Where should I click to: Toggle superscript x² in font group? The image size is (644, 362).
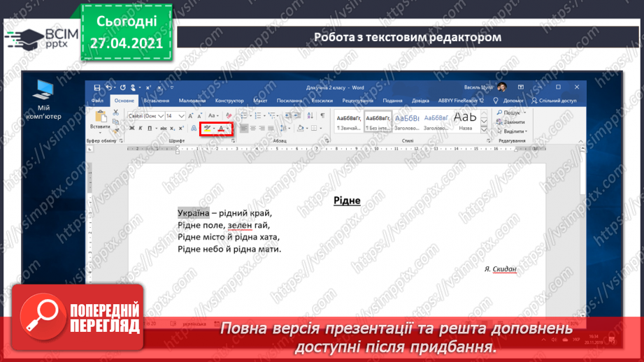tap(181, 129)
